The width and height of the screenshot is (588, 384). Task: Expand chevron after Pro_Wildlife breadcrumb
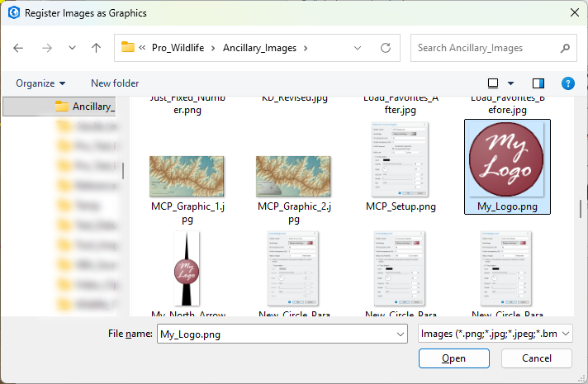[213, 49]
